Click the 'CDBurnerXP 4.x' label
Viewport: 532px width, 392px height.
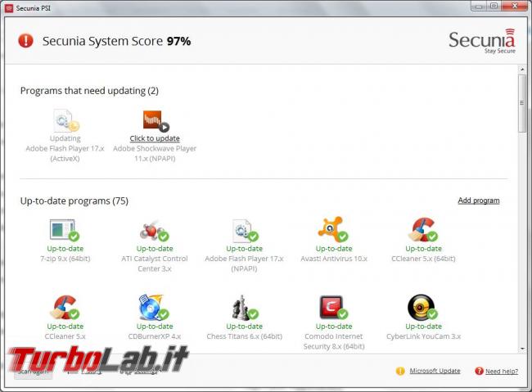coord(155,336)
